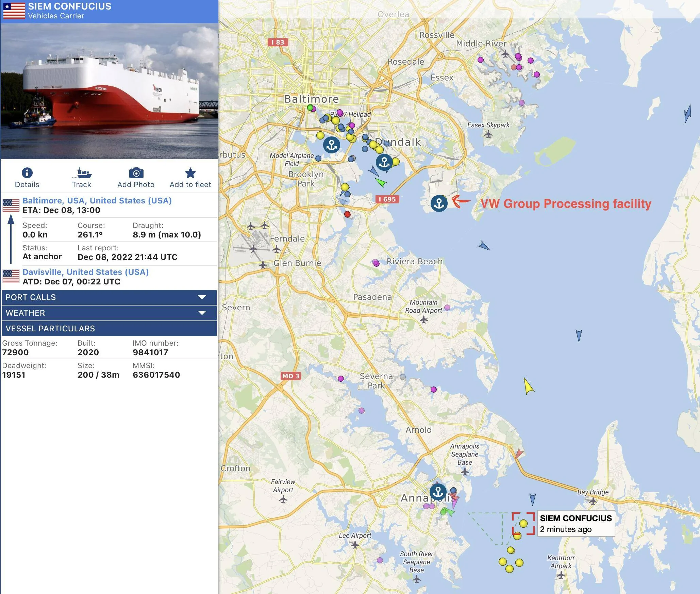Screen dimensions: 700x594
Task: Select the Essex Skypark airport icon
Action: [488, 134]
